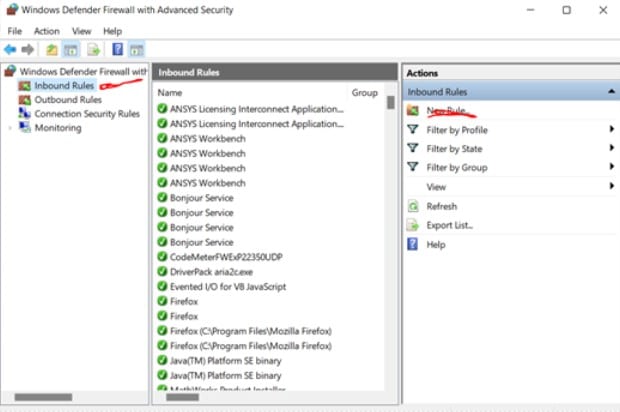Open Help via the toolbar question-mark icon

coord(117,49)
